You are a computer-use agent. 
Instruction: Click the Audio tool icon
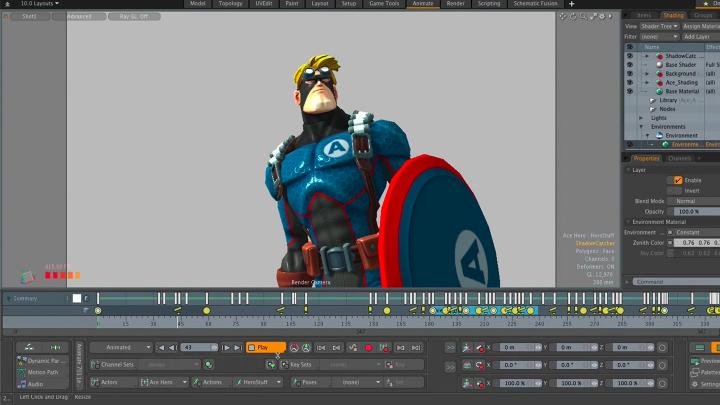(21, 384)
